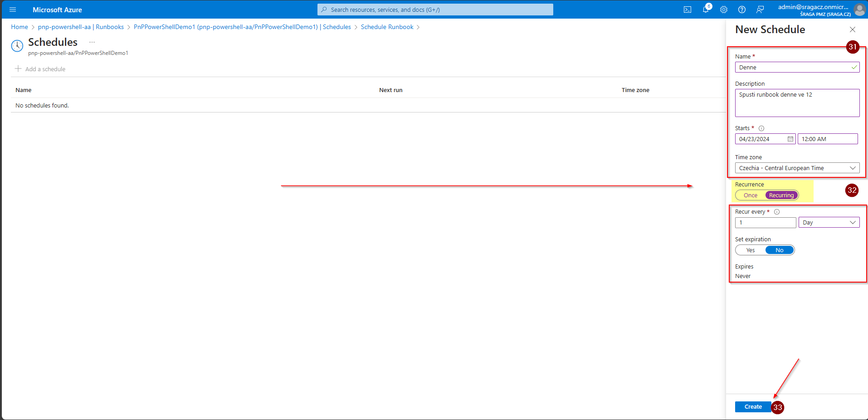Open PnPPowerShellDemo1 Schedules breadcrumb

pyautogui.click(x=242, y=27)
